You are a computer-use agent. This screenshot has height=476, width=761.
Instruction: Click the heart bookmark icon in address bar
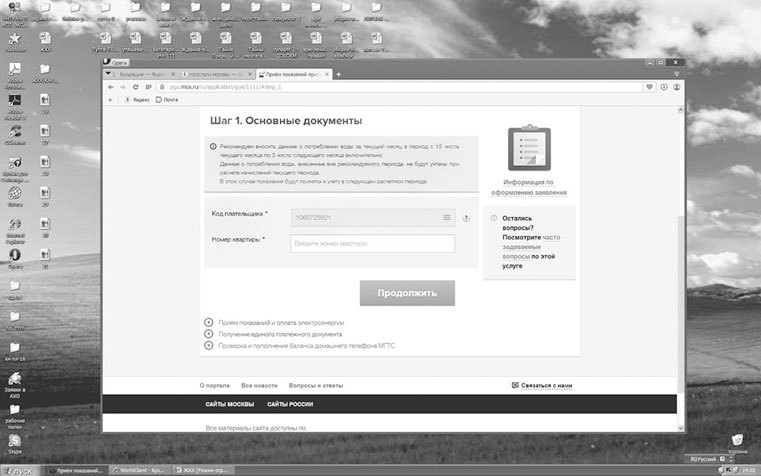pyautogui.click(x=650, y=87)
